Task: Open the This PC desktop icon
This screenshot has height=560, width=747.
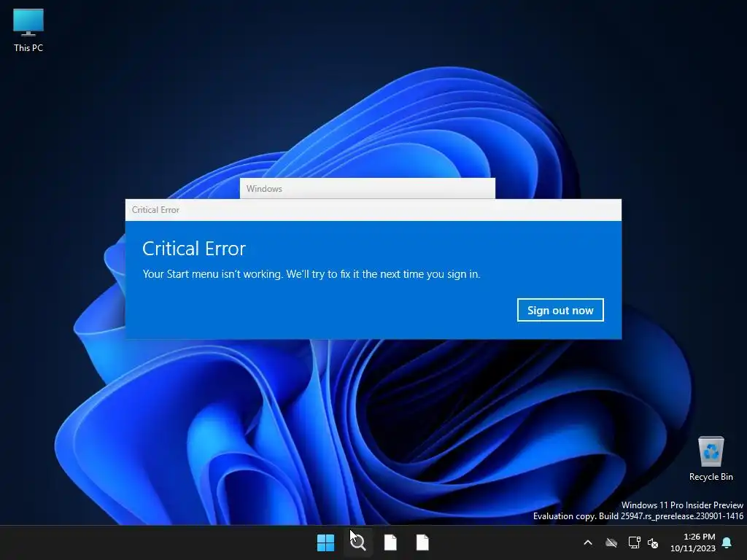Action: click(28, 30)
